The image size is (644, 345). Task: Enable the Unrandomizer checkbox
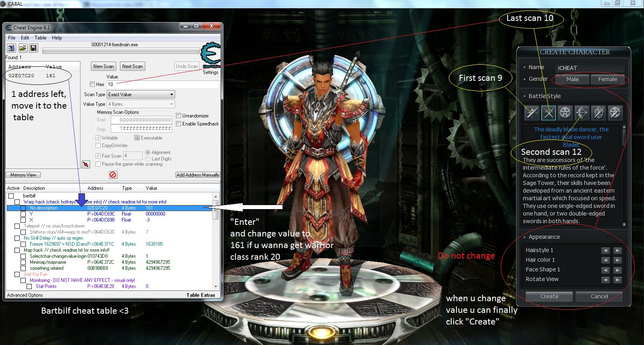coord(179,116)
